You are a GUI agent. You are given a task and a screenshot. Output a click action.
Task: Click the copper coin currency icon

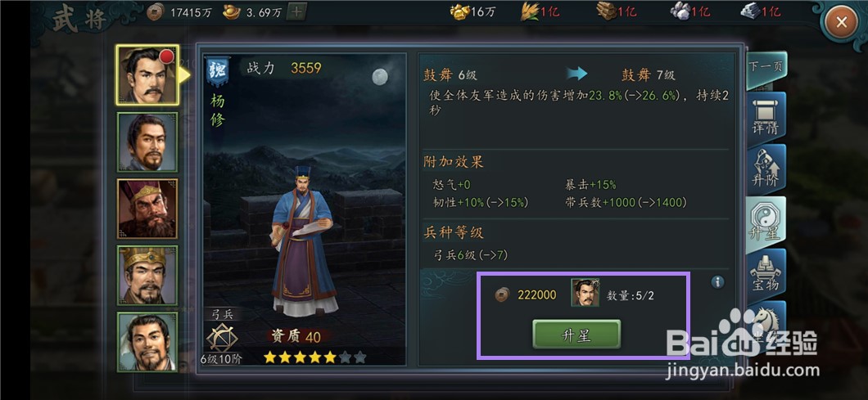coord(155,11)
